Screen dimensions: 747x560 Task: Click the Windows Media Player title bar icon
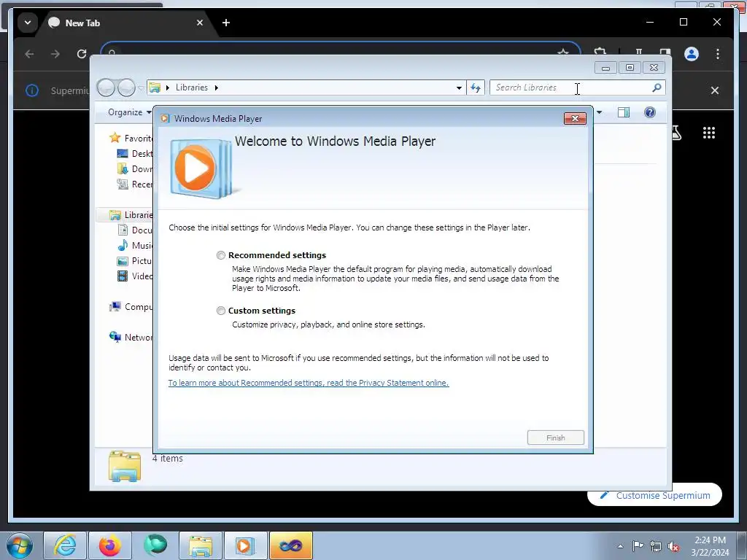point(165,119)
